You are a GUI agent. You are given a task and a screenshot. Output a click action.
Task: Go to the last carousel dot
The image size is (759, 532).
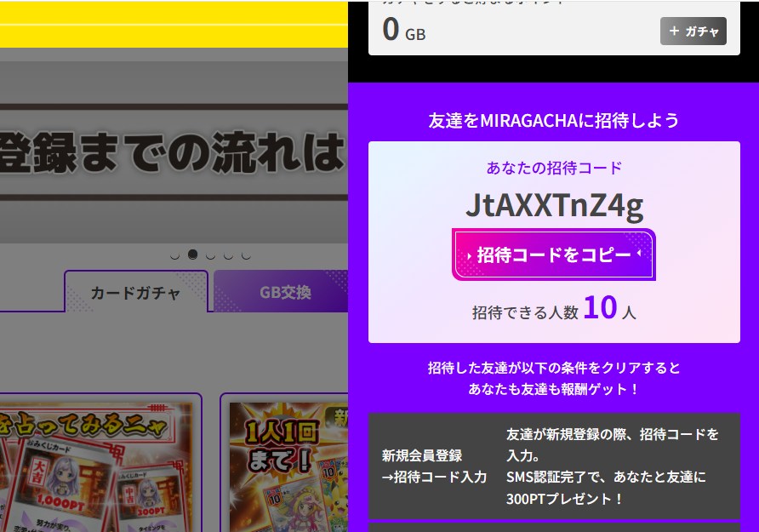coord(246,255)
